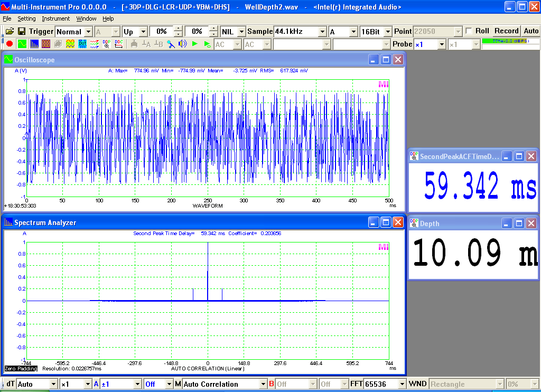Minimize the SecondPeakACFTimeDelay window
The width and height of the screenshot is (541, 392).
506,156
